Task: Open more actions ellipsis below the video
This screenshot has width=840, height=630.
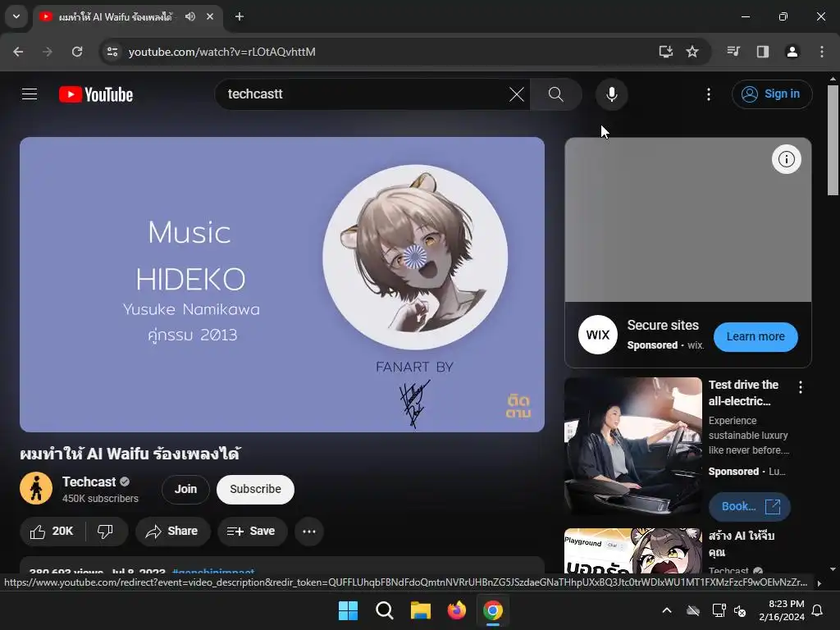Action: (309, 532)
